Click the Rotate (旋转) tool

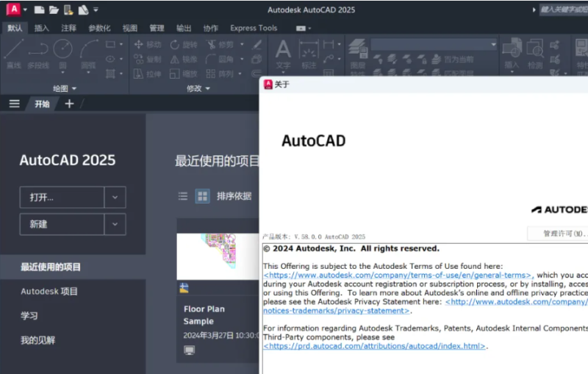pyautogui.click(x=183, y=45)
